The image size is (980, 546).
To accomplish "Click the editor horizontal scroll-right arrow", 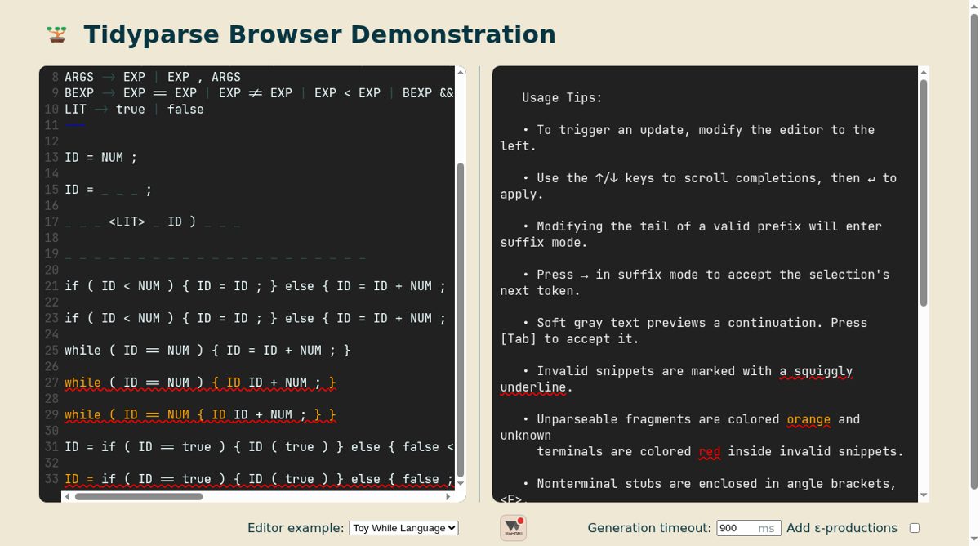I will 448,496.
